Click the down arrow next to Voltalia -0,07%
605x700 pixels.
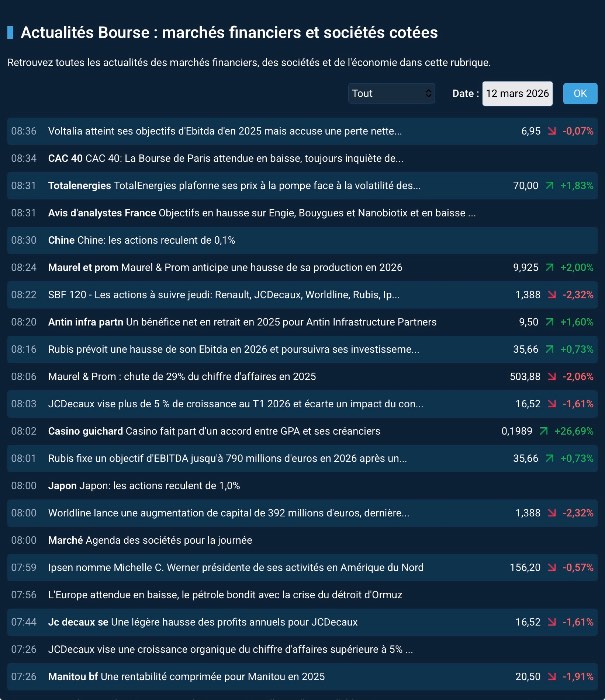click(x=552, y=131)
